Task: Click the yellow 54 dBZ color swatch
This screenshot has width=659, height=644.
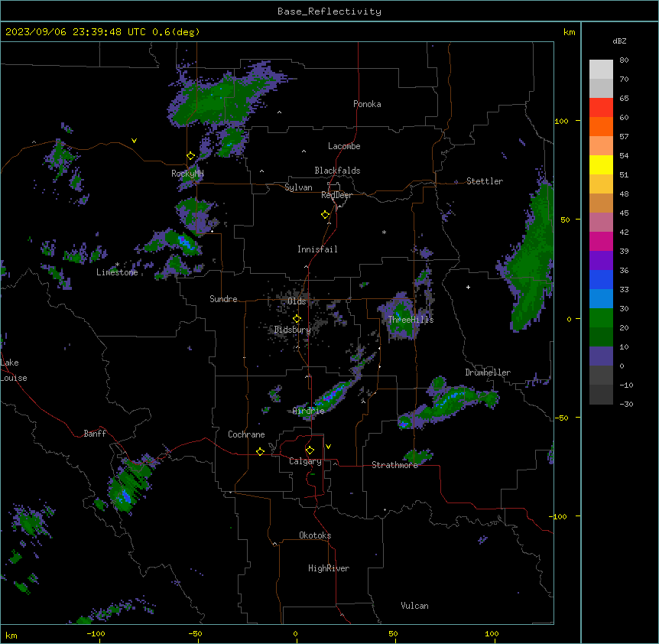Action: tap(601, 164)
